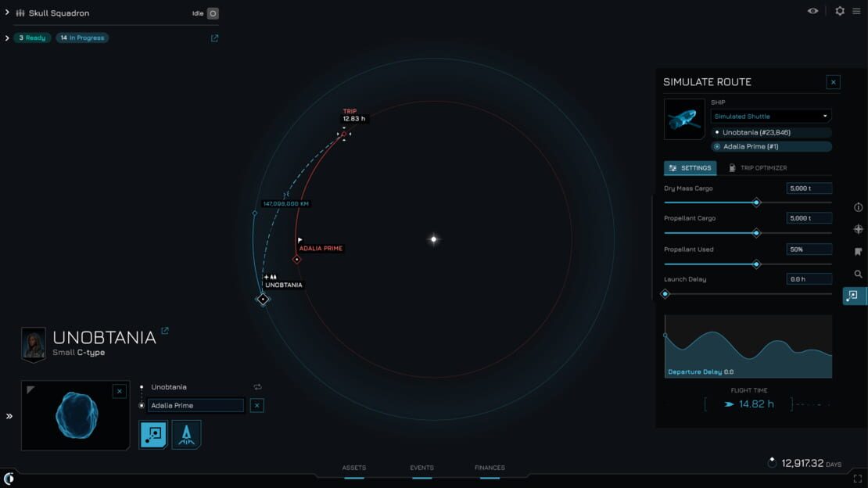Click the launch ship rocket button
Image resolution: width=868 pixels, height=488 pixels.
[187, 434]
